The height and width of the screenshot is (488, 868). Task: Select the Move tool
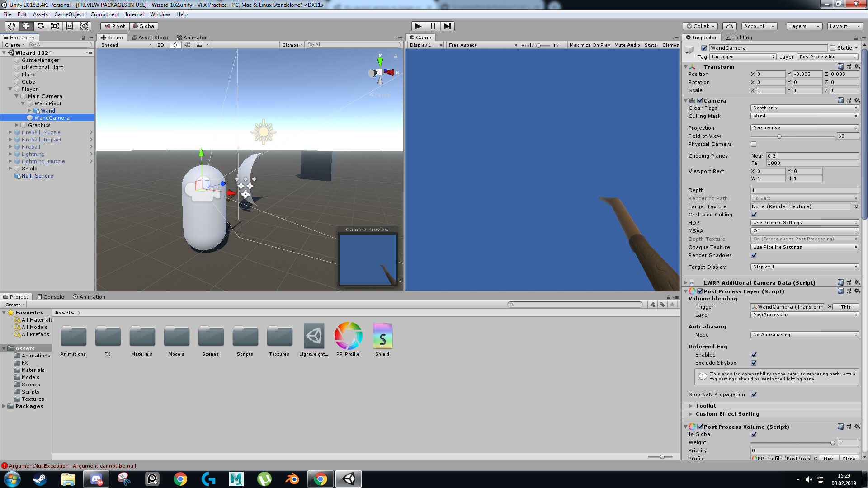pos(26,26)
